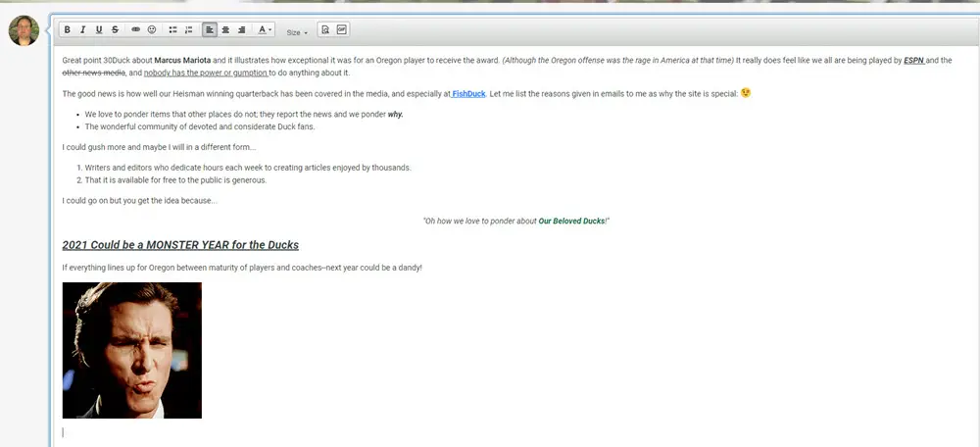Select the inserted GIF image of man

point(132,350)
